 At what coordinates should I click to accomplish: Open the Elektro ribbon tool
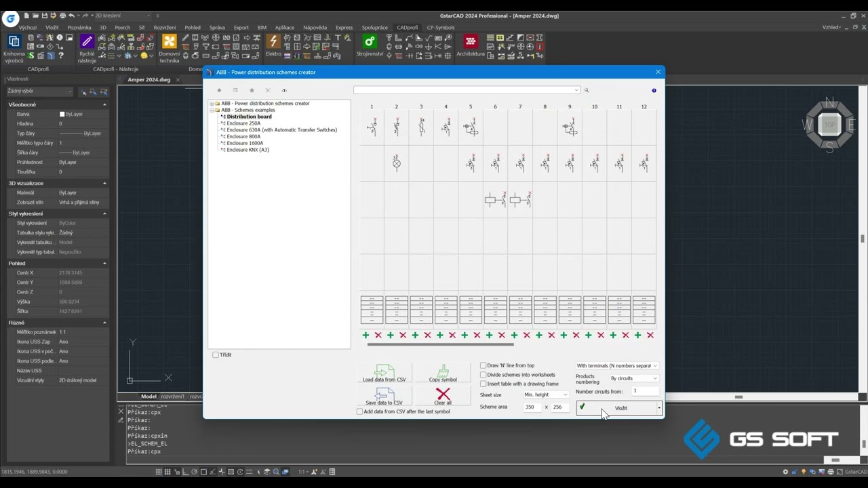[x=273, y=46]
